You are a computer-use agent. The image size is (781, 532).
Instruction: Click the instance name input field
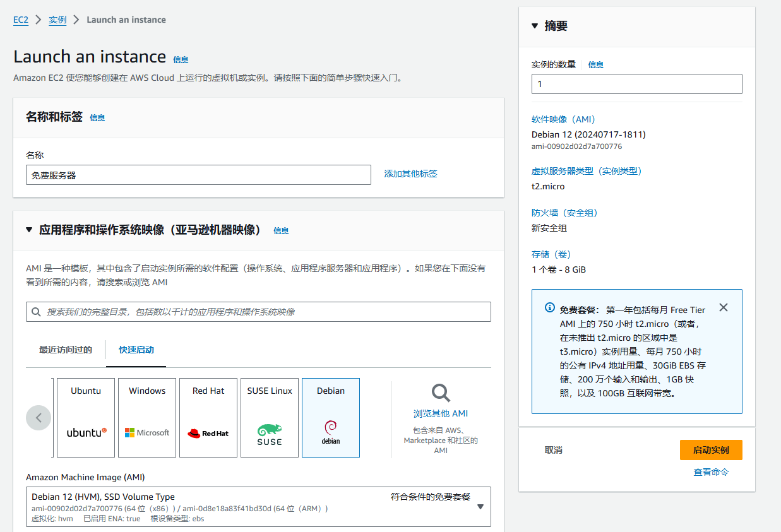tap(198, 175)
